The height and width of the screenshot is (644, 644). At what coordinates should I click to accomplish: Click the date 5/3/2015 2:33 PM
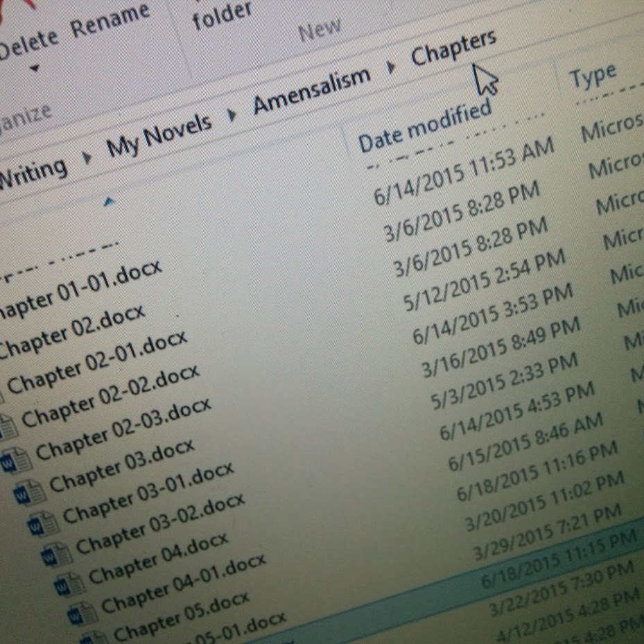504,381
